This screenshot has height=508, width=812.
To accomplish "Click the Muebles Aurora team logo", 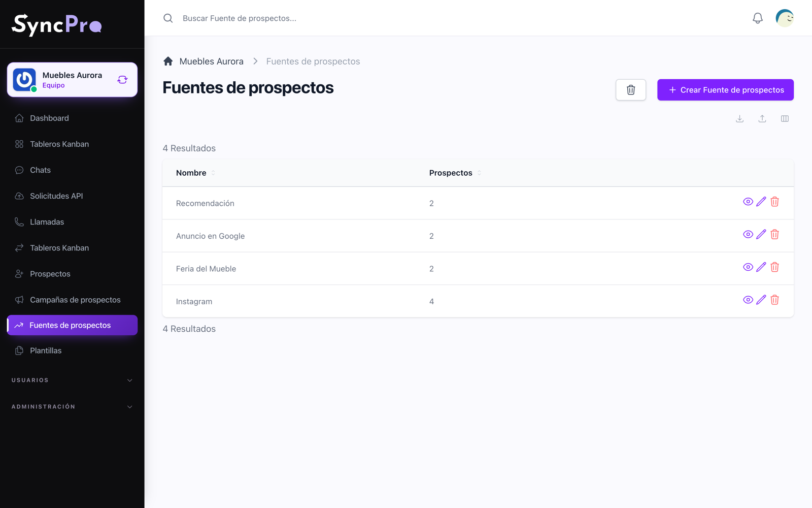I will coord(24,80).
